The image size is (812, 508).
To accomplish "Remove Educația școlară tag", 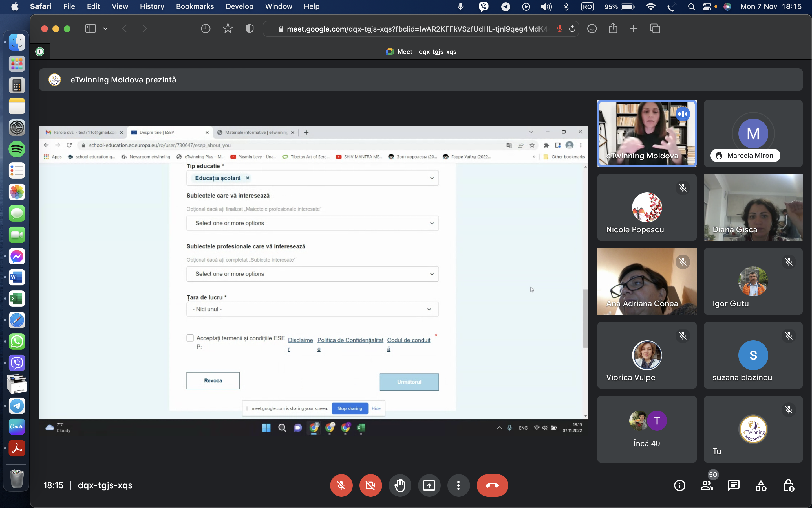I will pos(248,178).
